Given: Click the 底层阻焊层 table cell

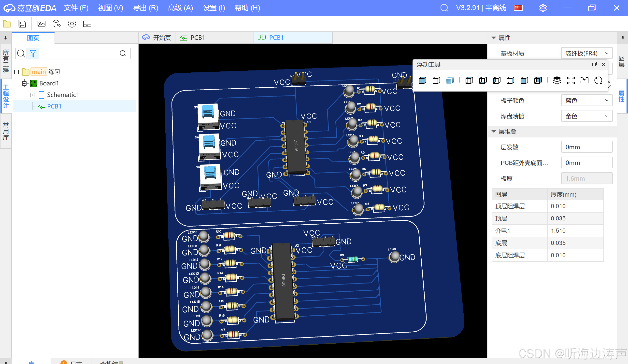Looking at the screenshot, I should (520, 256).
